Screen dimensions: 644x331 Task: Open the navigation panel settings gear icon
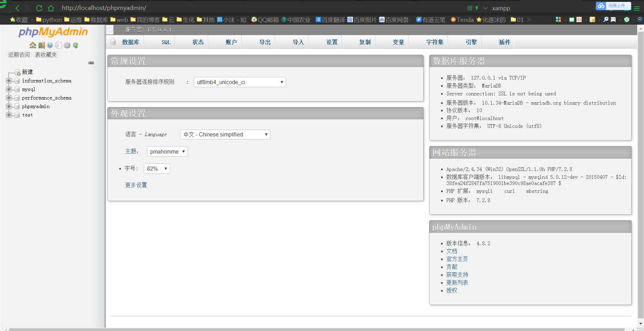point(67,45)
